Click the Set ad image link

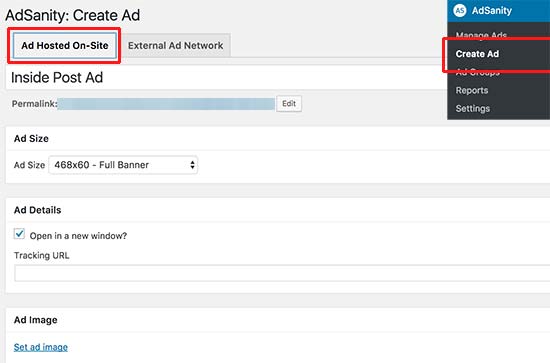coord(41,347)
